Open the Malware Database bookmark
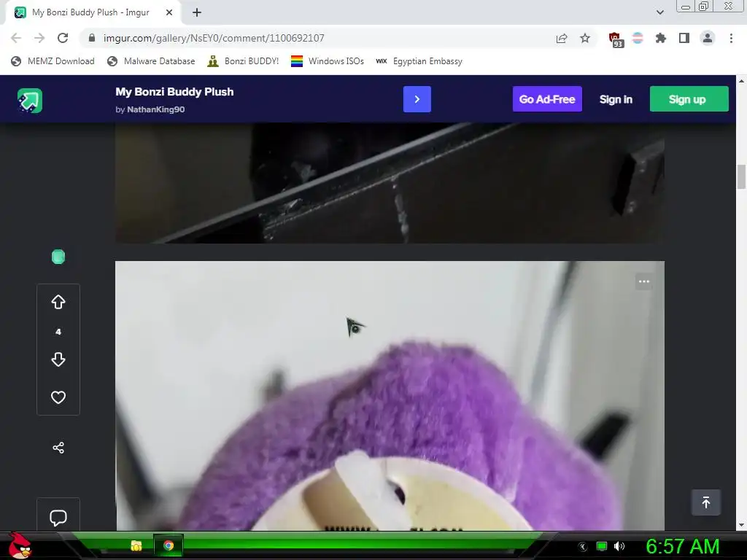Screen dimensions: 747x560 (151, 61)
